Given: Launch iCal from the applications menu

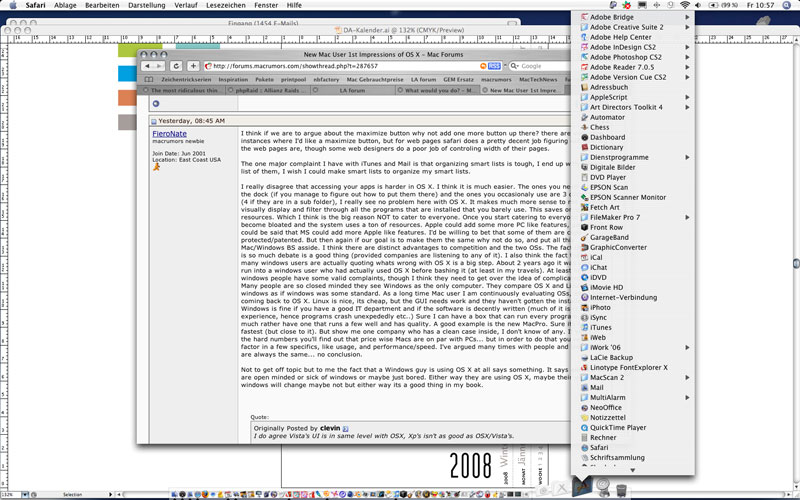Looking at the screenshot, I should (633, 257).
